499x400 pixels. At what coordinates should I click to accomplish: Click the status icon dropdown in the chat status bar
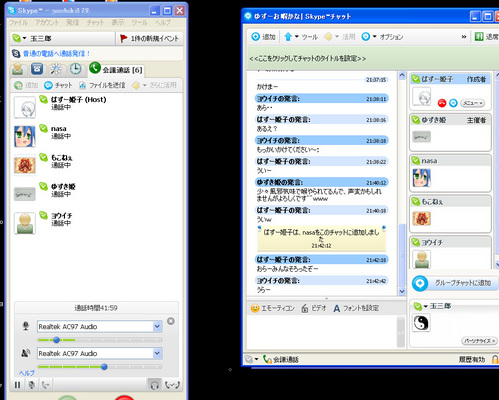[x=251, y=359]
